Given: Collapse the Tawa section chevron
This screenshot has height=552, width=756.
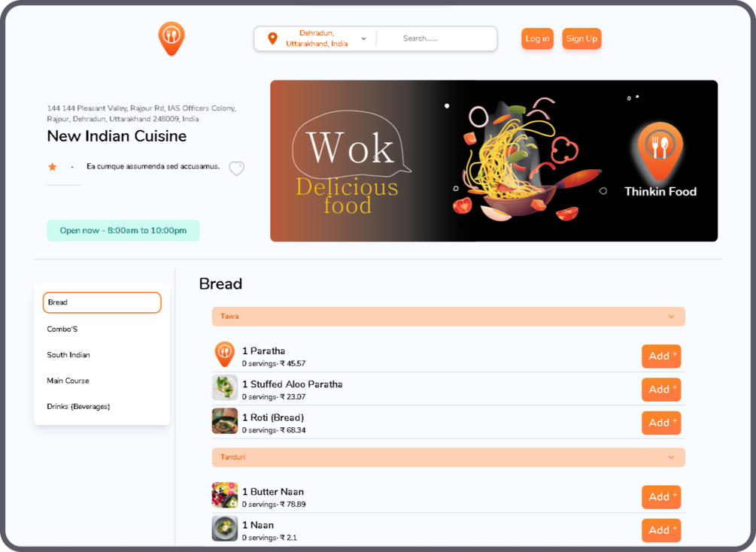Looking at the screenshot, I should tap(671, 317).
